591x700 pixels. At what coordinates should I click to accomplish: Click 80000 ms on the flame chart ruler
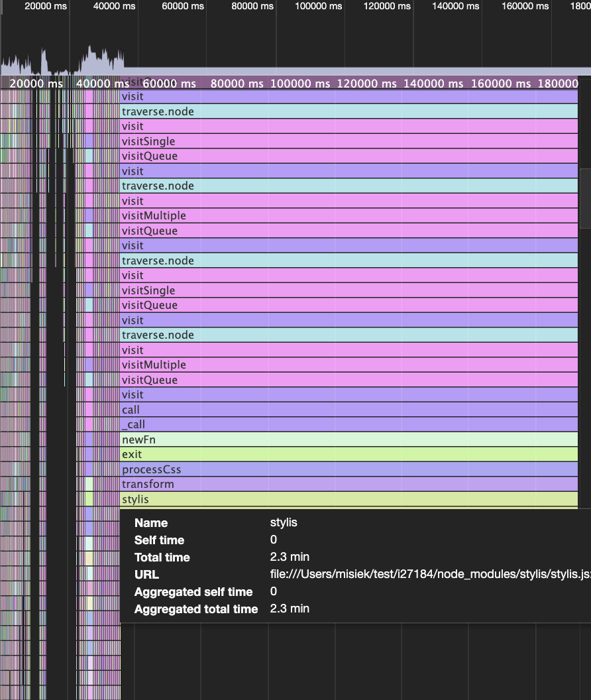pos(237,84)
